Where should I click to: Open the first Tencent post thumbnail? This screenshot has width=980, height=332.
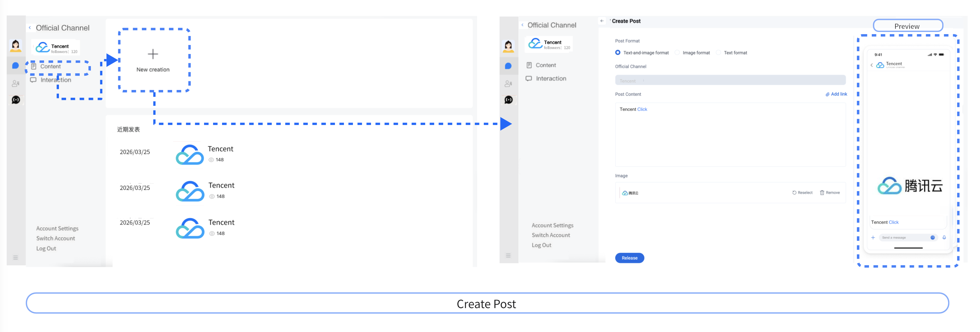[190, 155]
